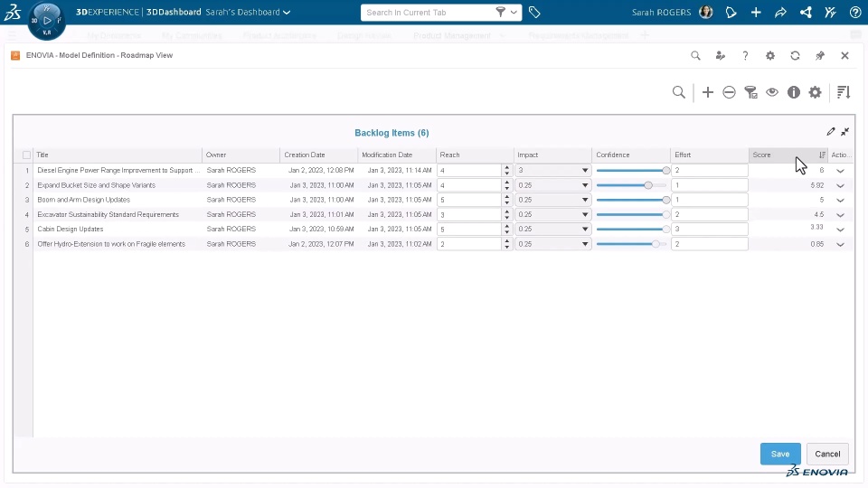Sort by Owner column header
The width and height of the screenshot is (868, 488).
[x=241, y=155]
